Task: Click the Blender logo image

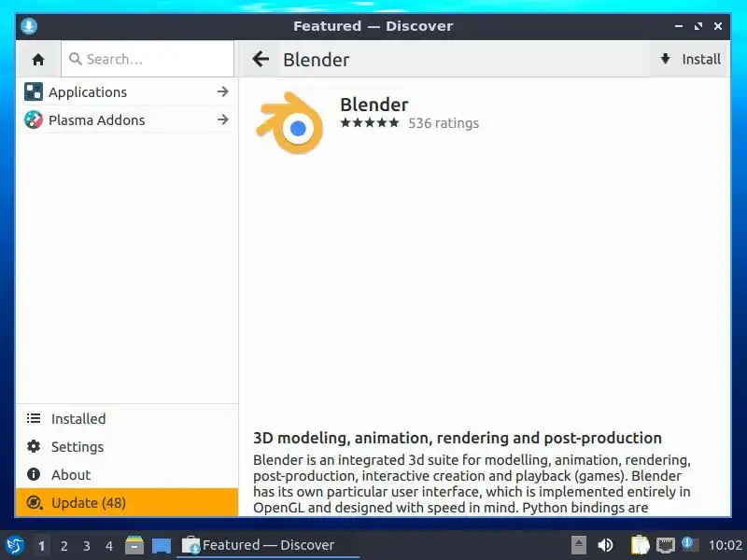Action: click(x=289, y=123)
